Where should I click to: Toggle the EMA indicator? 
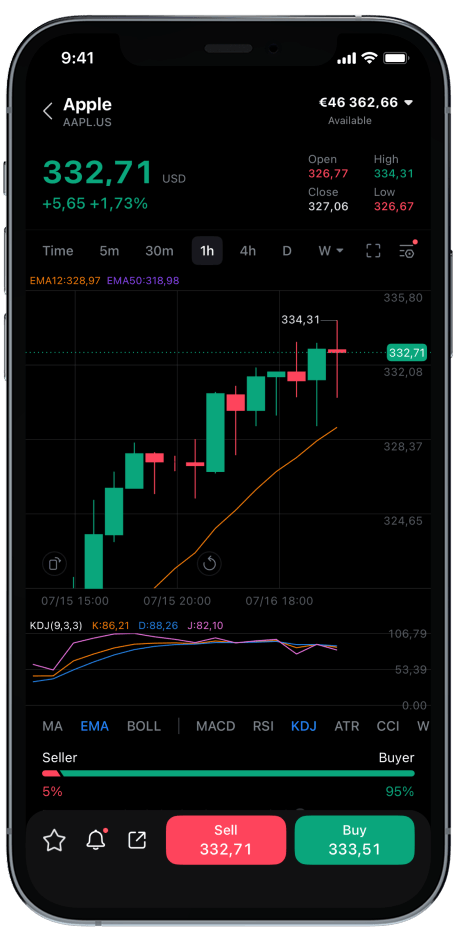coord(94,726)
